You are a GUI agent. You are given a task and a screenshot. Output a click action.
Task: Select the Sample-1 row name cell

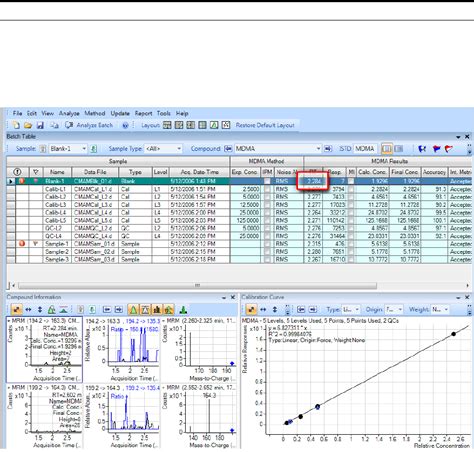tap(57, 244)
